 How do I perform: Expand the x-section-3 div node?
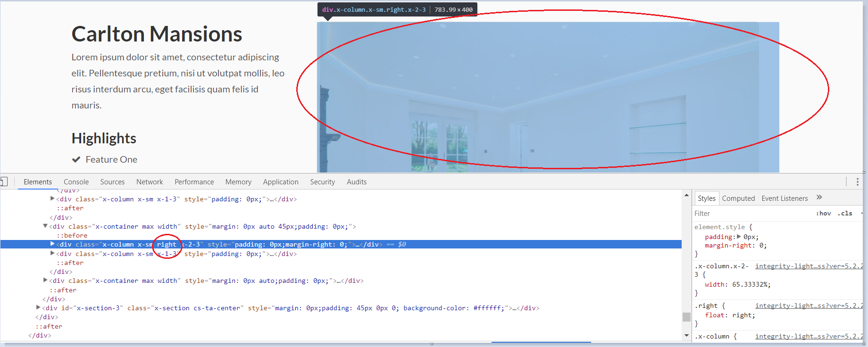click(x=38, y=307)
